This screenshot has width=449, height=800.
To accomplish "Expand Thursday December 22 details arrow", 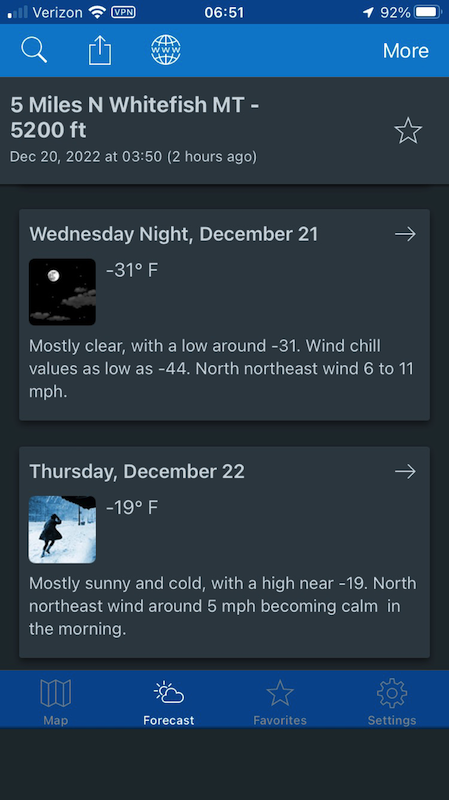I will (405, 471).
